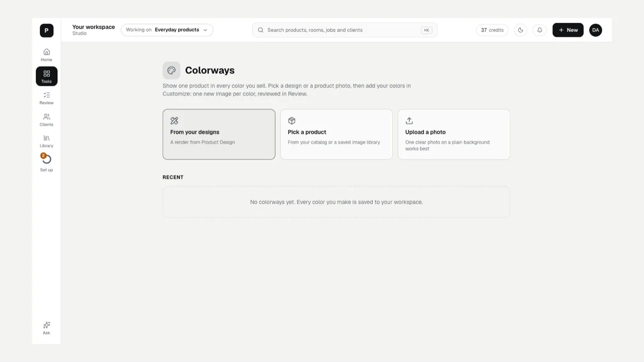Choose the Pick a product card

pos(336,134)
